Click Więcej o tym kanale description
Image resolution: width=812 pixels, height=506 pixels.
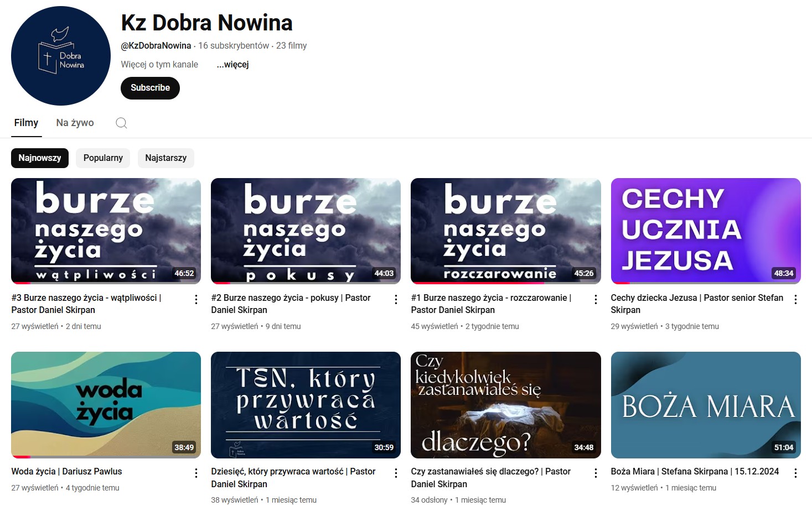[x=159, y=65]
